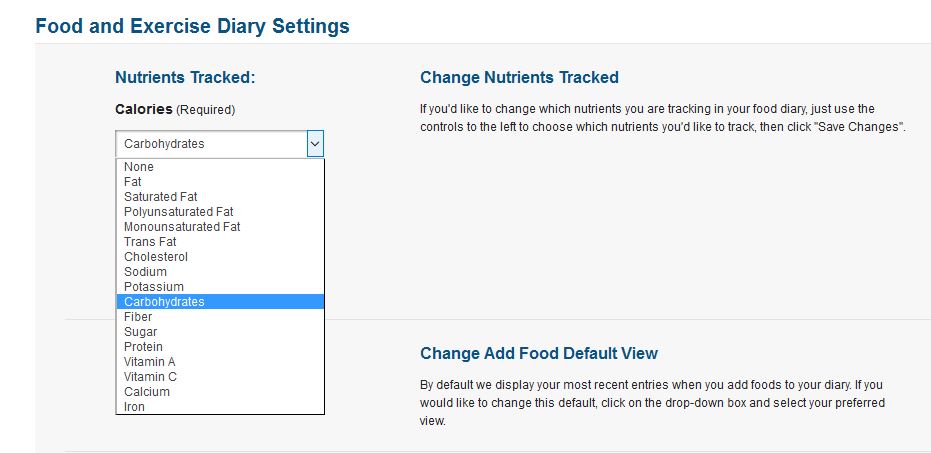Pick Iron at the list bottom
931x453 pixels.
coord(134,407)
